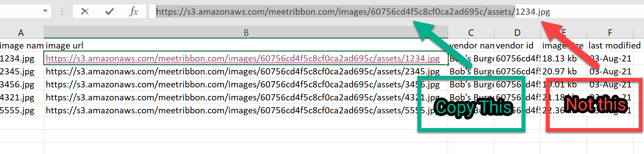Select cell containing 1234.jpg image name
The height and width of the screenshot is (154, 644).
18,58
